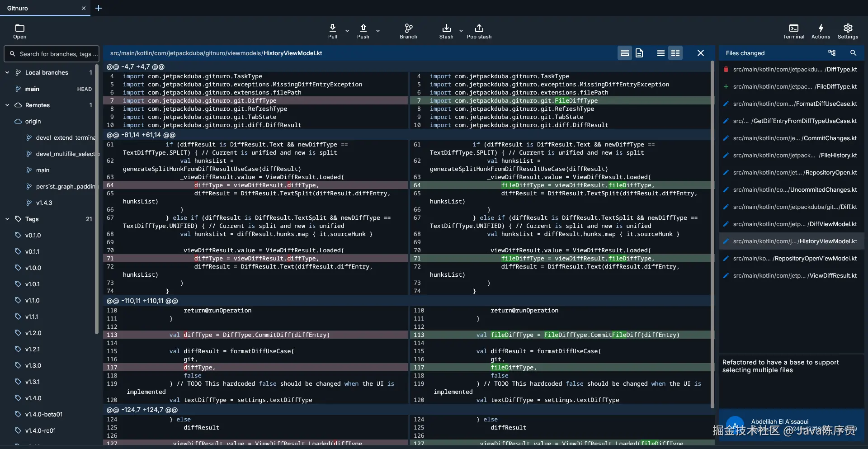The width and height of the screenshot is (868, 449).
Task: Collapse the Tags section
Action: tap(7, 219)
